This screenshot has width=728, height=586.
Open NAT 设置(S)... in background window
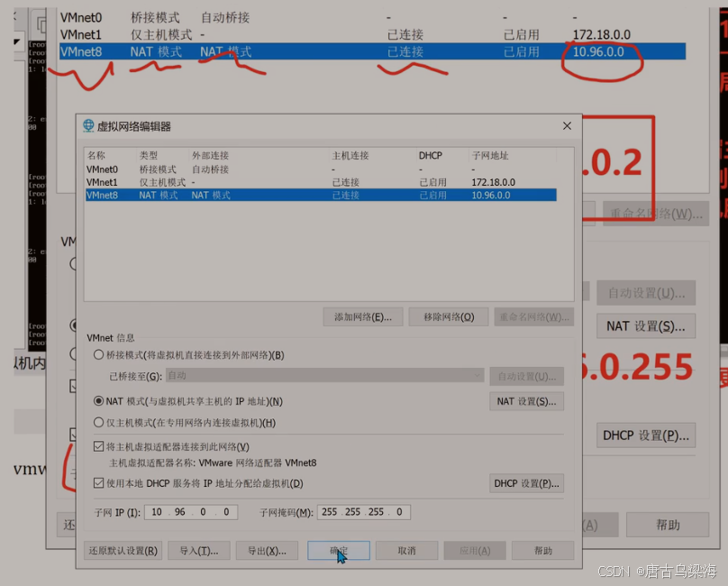point(646,326)
